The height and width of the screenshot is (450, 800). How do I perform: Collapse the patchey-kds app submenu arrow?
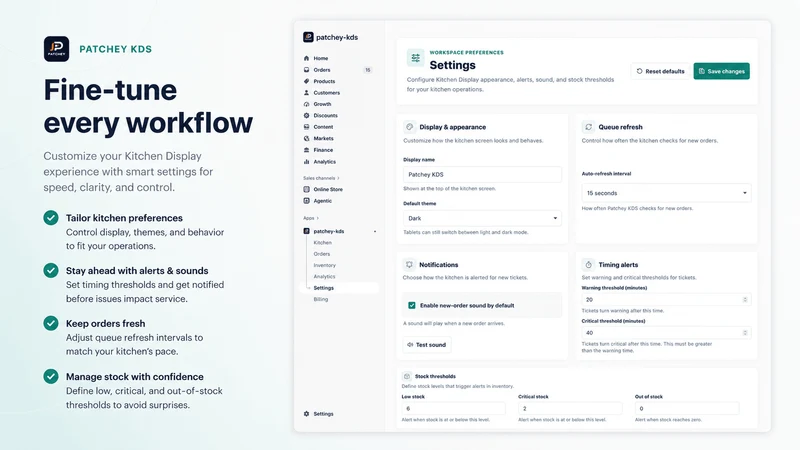(x=375, y=232)
